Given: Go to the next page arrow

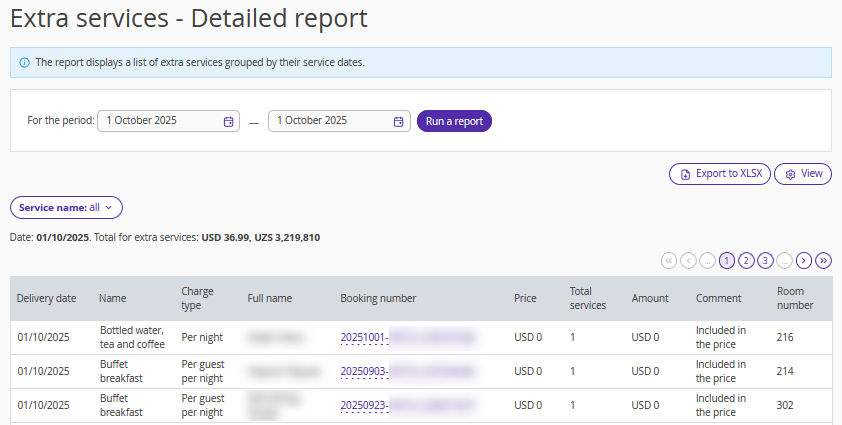Looking at the screenshot, I should point(804,260).
